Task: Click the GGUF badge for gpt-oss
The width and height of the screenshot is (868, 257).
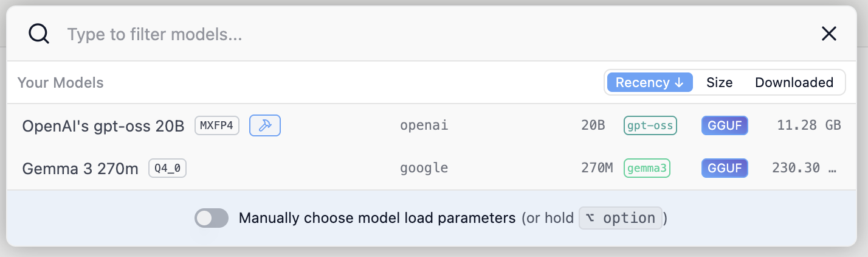Action: pyautogui.click(x=725, y=126)
